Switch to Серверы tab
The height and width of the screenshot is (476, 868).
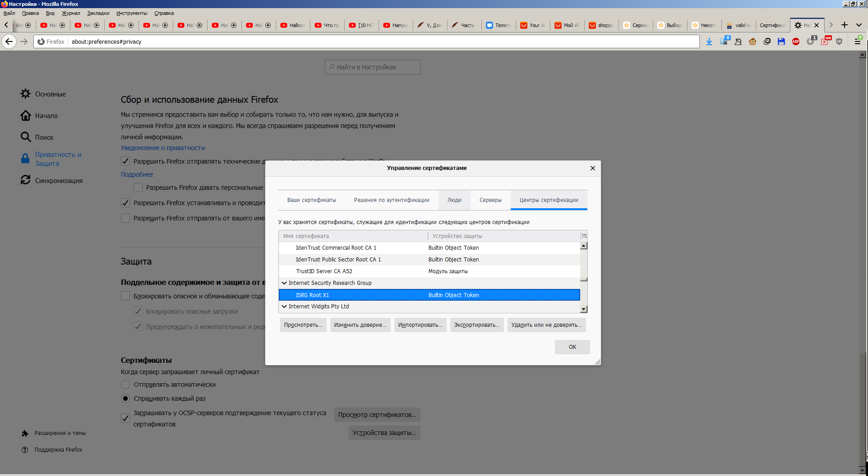[x=490, y=200]
